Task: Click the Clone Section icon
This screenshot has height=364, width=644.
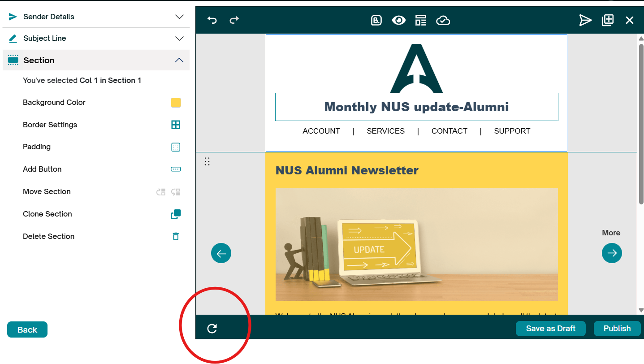Action: click(176, 214)
